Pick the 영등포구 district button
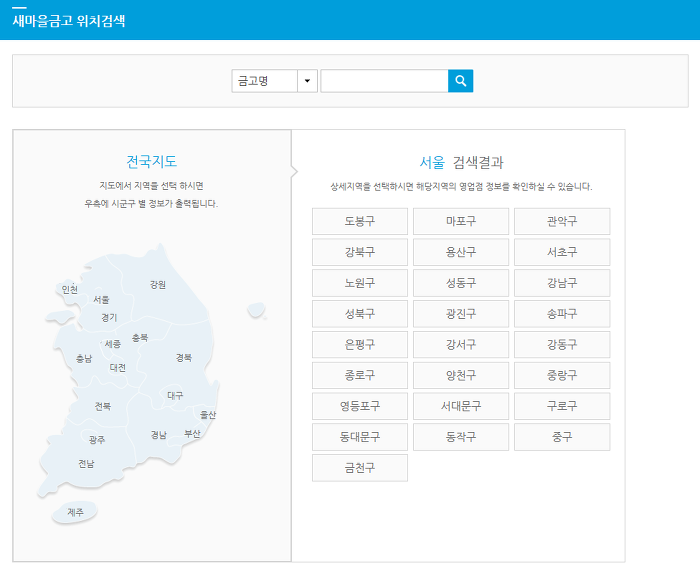The image size is (700, 566). click(360, 406)
